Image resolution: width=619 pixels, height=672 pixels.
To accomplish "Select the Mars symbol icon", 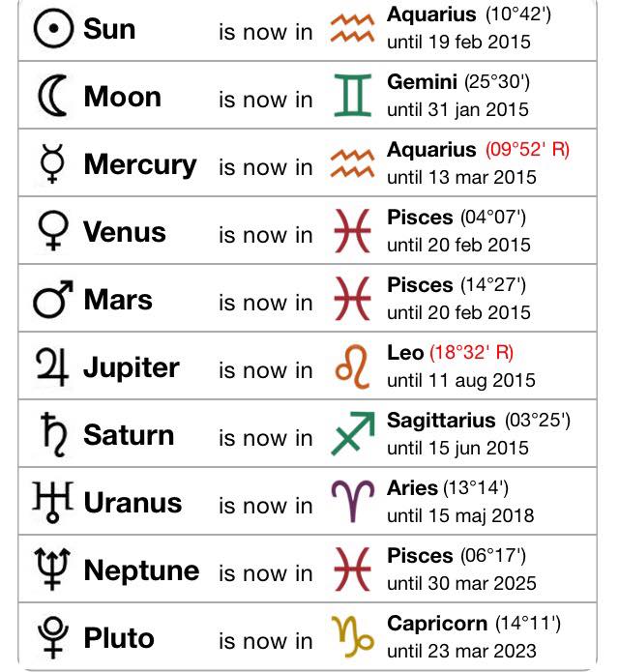I will point(53,299).
